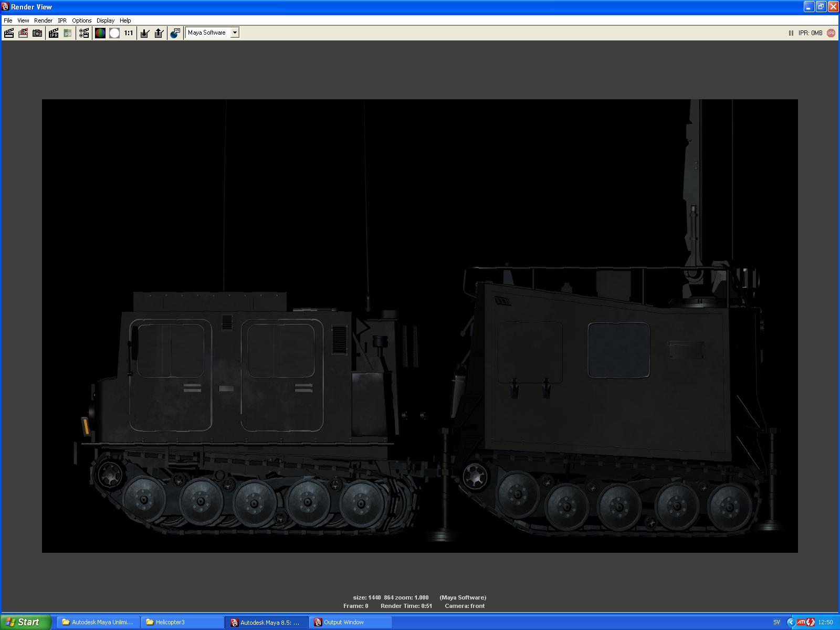Click the Redo Previous Render clapperboard icon

9,33
